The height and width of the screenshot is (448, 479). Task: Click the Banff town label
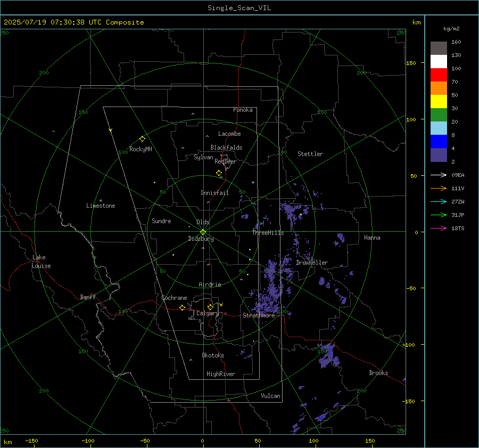(88, 297)
